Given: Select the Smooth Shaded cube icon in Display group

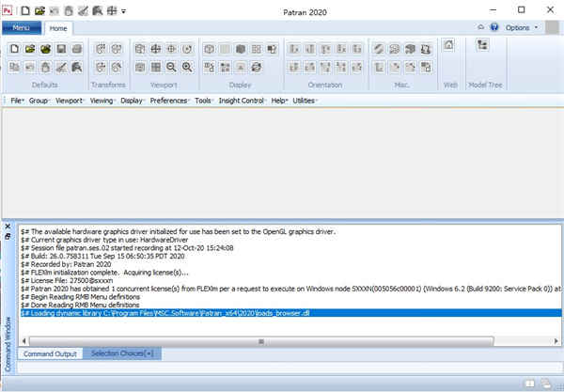Looking at the screenshot, I should [x=241, y=49].
